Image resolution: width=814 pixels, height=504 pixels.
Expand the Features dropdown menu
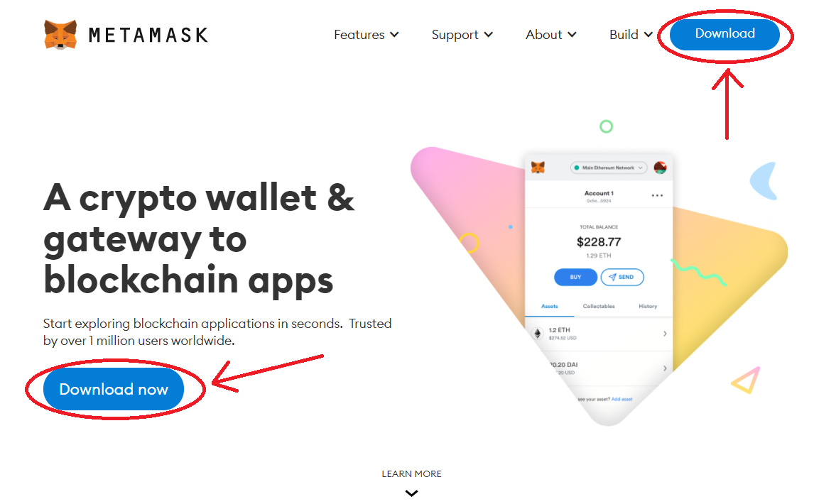tap(367, 35)
